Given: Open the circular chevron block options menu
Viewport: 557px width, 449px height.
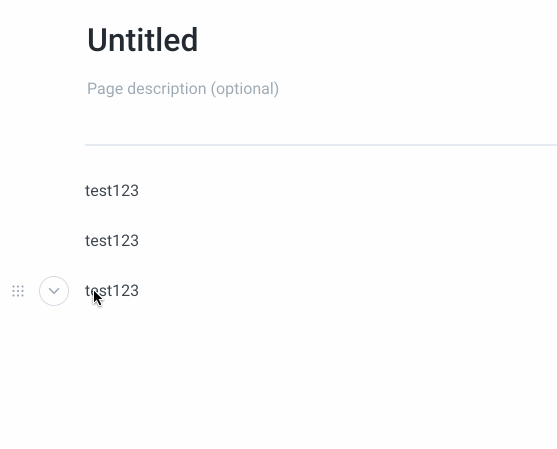Looking at the screenshot, I should [54, 291].
